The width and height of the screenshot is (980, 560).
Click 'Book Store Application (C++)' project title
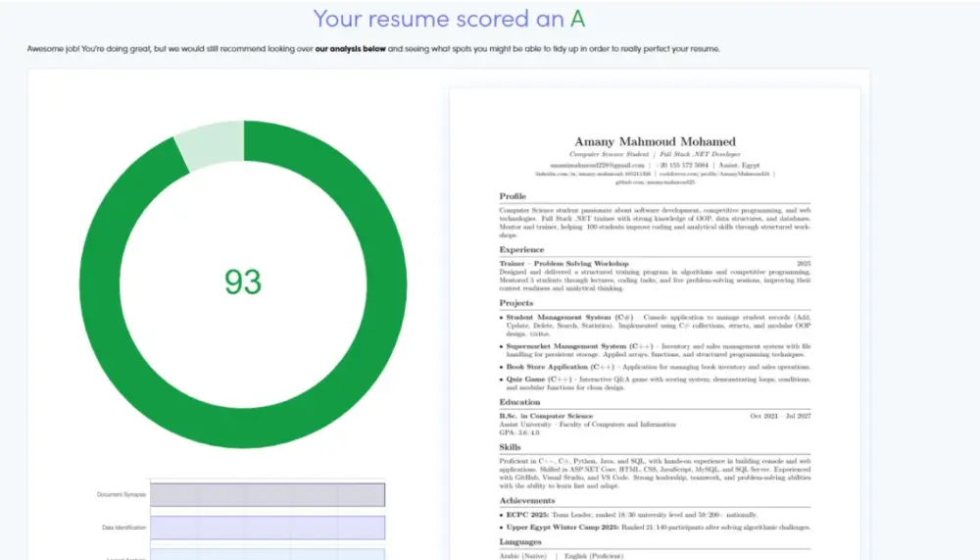(560, 367)
